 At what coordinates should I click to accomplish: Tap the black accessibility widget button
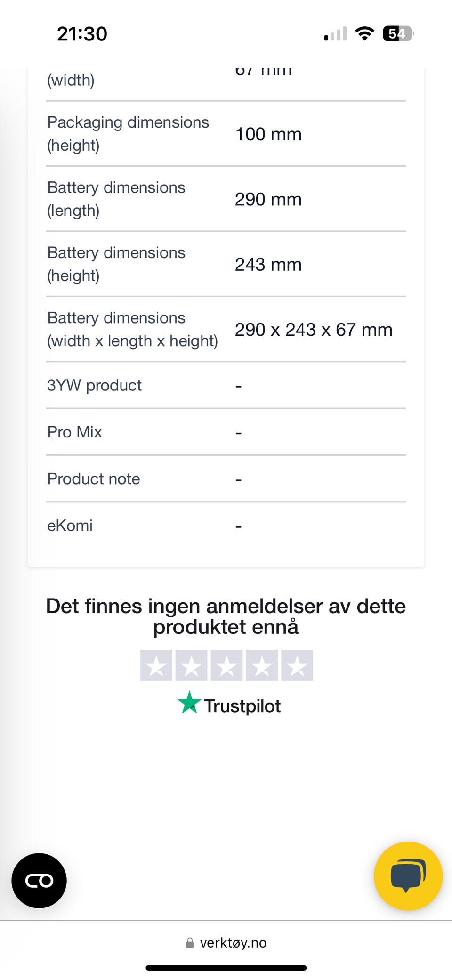[x=39, y=880]
